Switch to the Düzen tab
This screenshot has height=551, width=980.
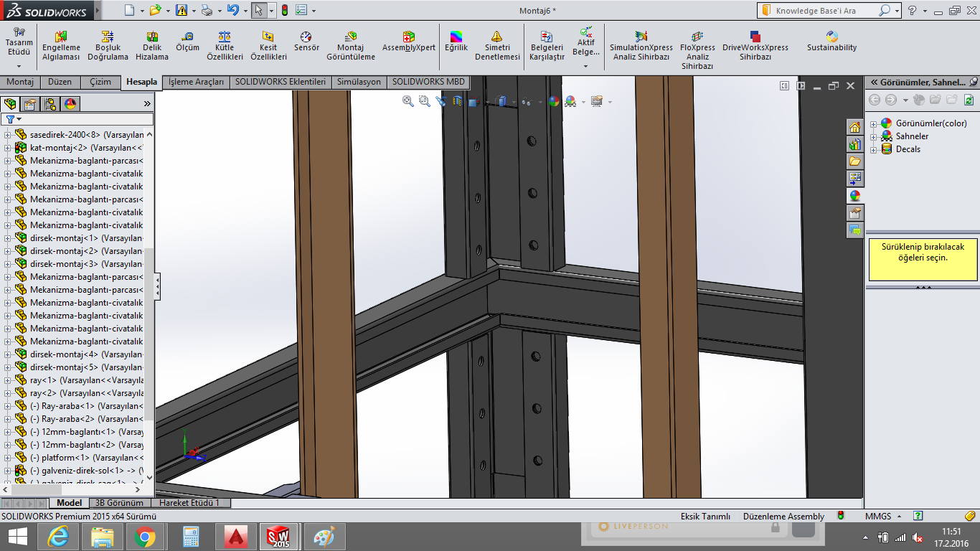pos(60,82)
